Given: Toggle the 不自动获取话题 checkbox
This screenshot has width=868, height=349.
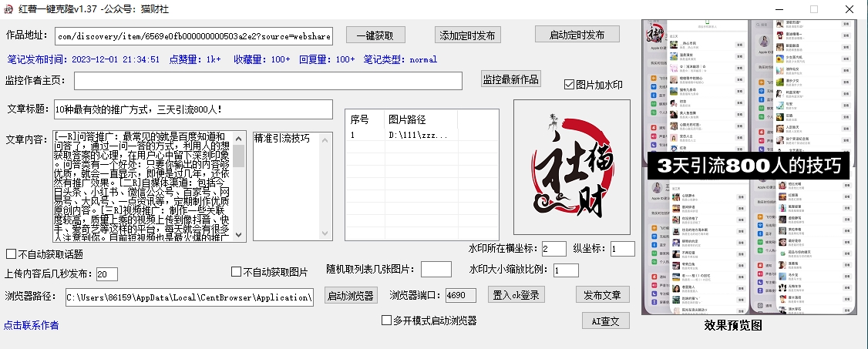Looking at the screenshot, I should [12, 254].
